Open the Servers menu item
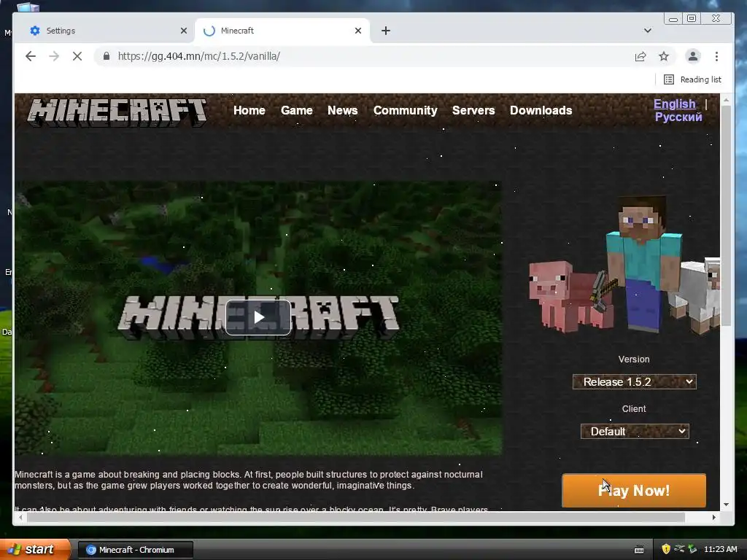This screenshot has height=560, width=747. pyautogui.click(x=473, y=111)
